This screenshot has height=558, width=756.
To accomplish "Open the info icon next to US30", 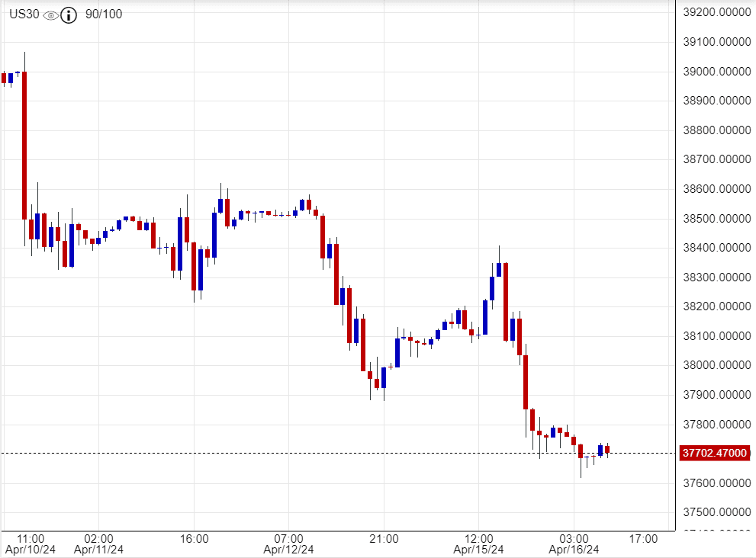I will 69,15.
